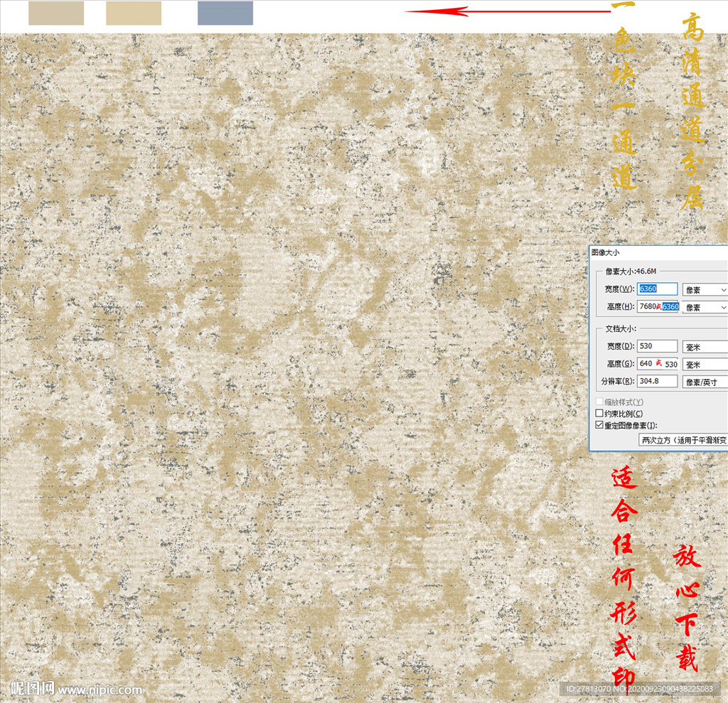Uncheck the 重定图像像素 checkbox
Image resolution: width=728 pixels, height=703 pixels.
point(599,425)
